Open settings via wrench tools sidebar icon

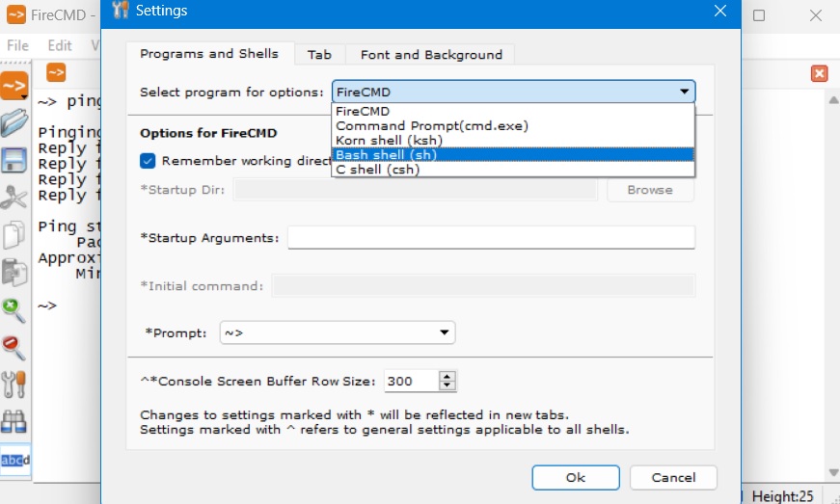(14, 385)
